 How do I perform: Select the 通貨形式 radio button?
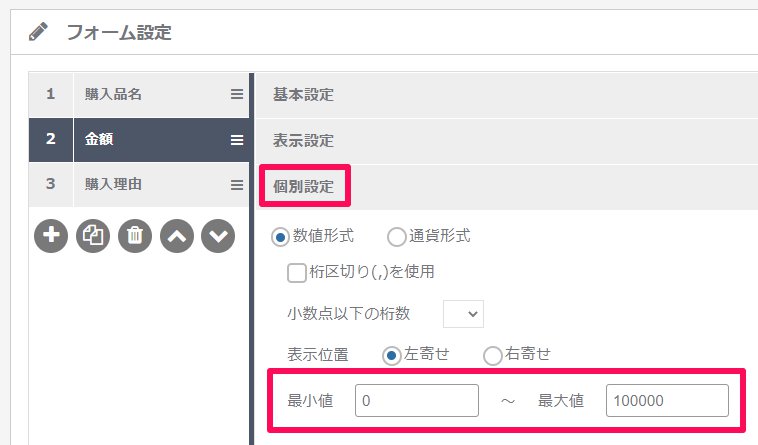pyautogui.click(x=396, y=237)
